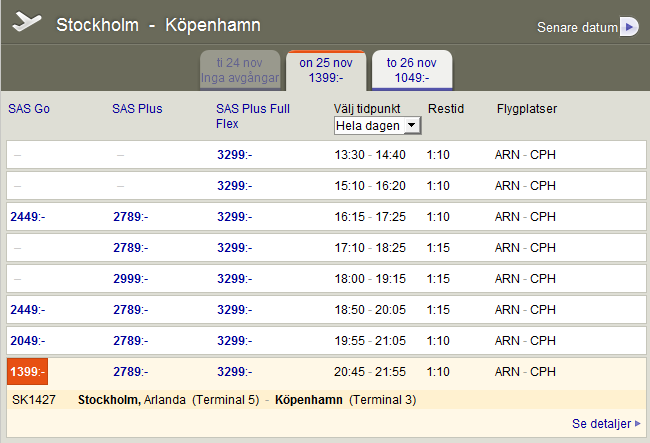Choose 2049:- SAS Go fare at 19:55

coord(28,341)
